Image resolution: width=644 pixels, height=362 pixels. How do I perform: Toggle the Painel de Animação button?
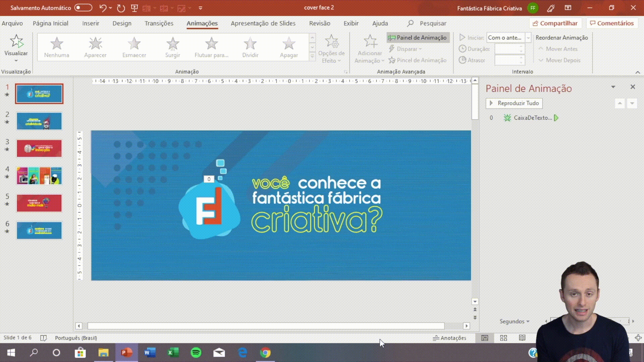pyautogui.click(x=418, y=38)
